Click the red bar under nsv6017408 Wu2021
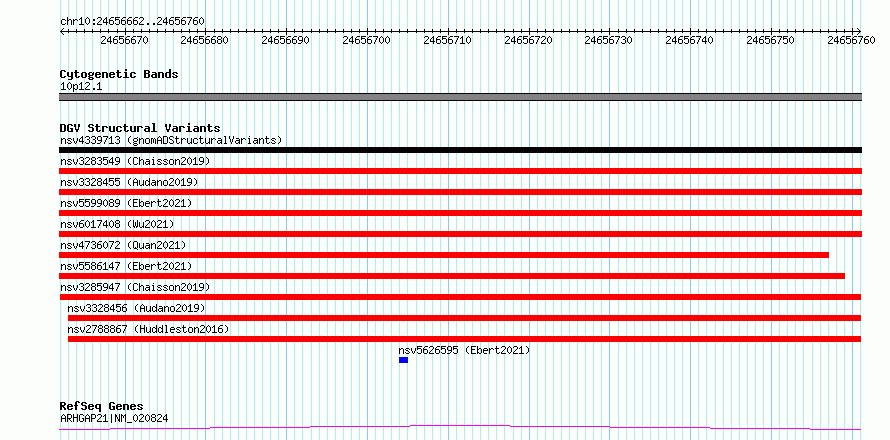Viewport: 890px width, 440px height. [x=460, y=234]
